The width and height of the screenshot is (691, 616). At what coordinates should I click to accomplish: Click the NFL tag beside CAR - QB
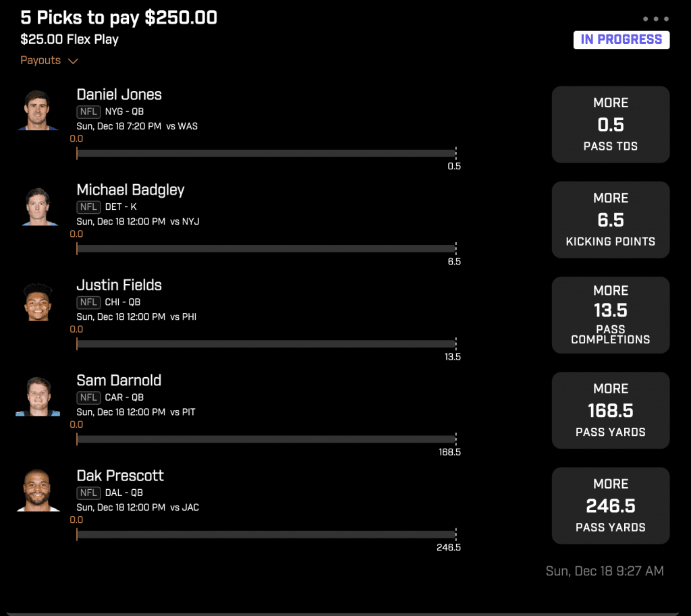pos(88,397)
